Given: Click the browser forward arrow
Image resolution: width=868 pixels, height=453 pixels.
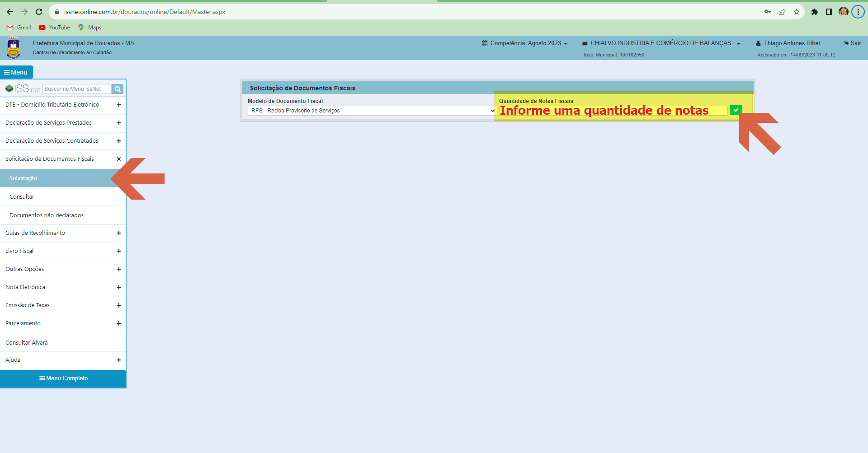Looking at the screenshot, I should point(24,12).
